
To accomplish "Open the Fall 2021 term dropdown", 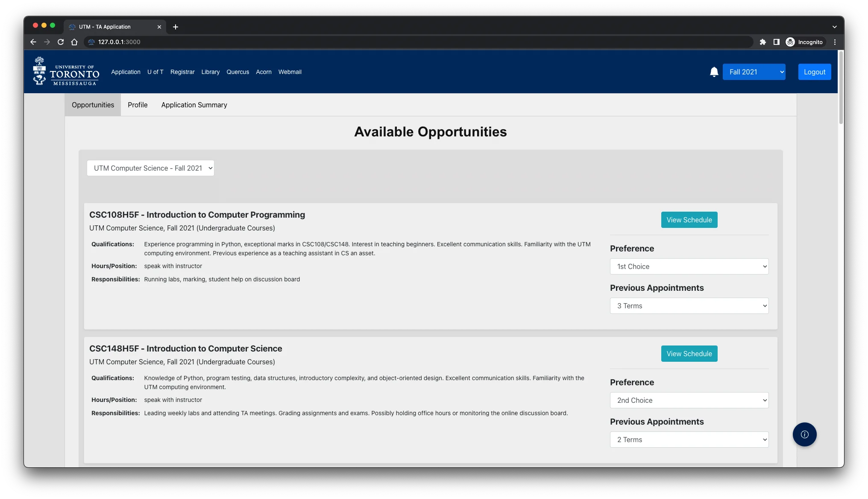I will pyautogui.click(x=754, y=72).
